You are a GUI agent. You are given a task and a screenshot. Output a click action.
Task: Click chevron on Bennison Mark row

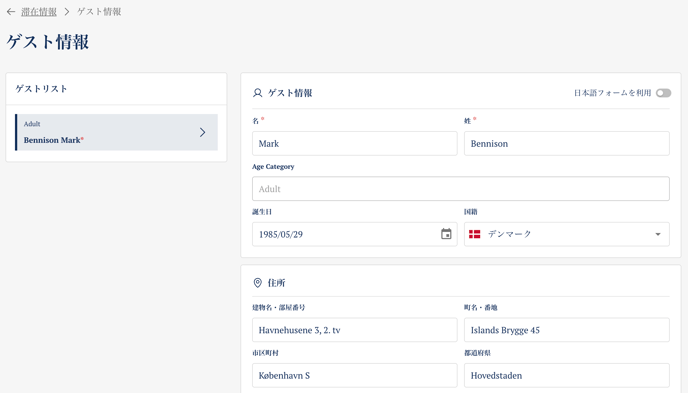(x=202, y=132)
